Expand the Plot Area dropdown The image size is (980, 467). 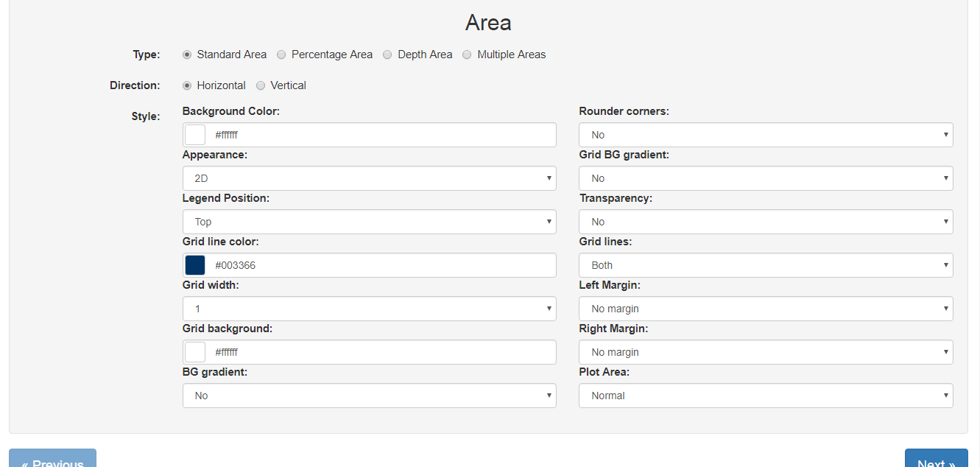[x=766, y=396]
